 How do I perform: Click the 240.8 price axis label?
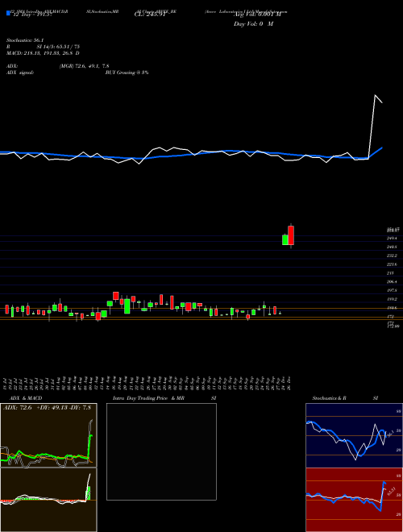click(x=392, y=247)
